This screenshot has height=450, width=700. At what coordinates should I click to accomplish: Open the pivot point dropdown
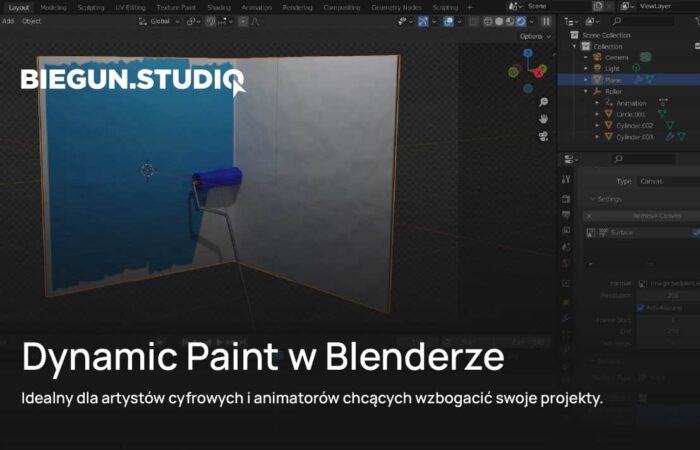192,21
